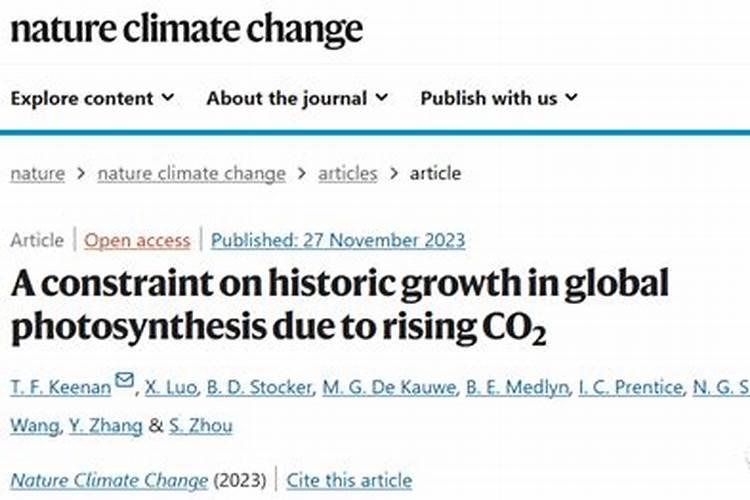This screenshot has width=750, height=500.
Task: Click author I. C. Prentice
Action: (x=630, y=387)
